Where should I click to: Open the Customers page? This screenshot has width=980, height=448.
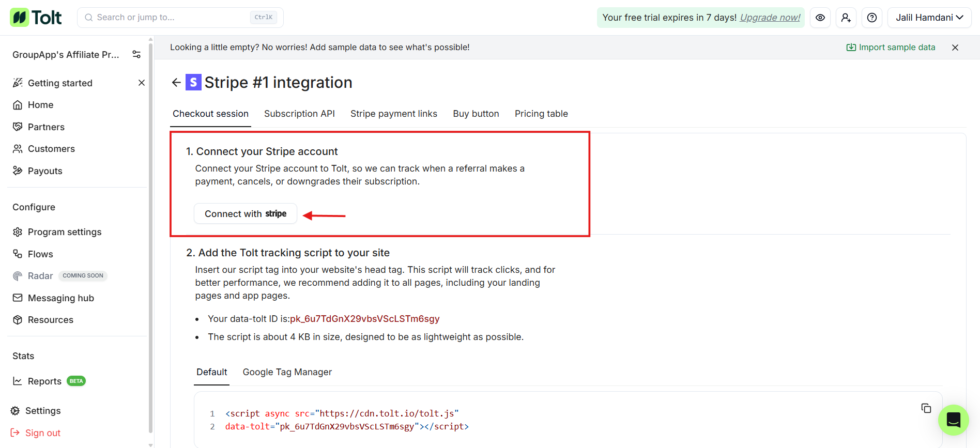click(x=44, y=149)
